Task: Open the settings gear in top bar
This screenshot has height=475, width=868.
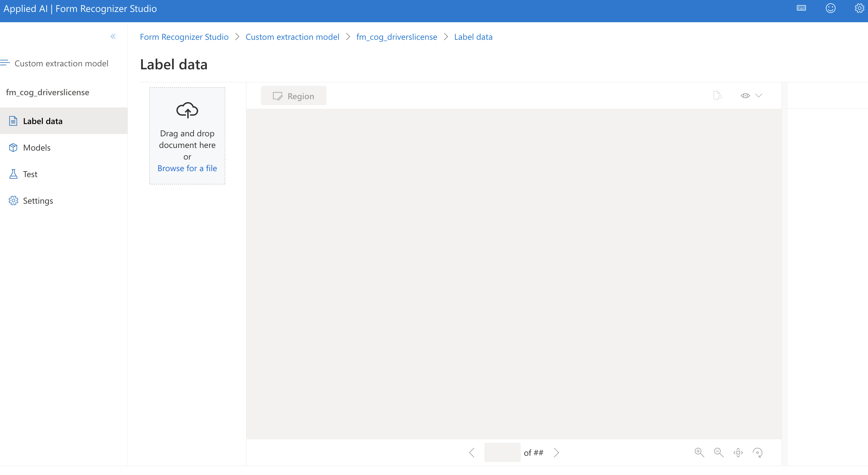Action: [859, 8]
